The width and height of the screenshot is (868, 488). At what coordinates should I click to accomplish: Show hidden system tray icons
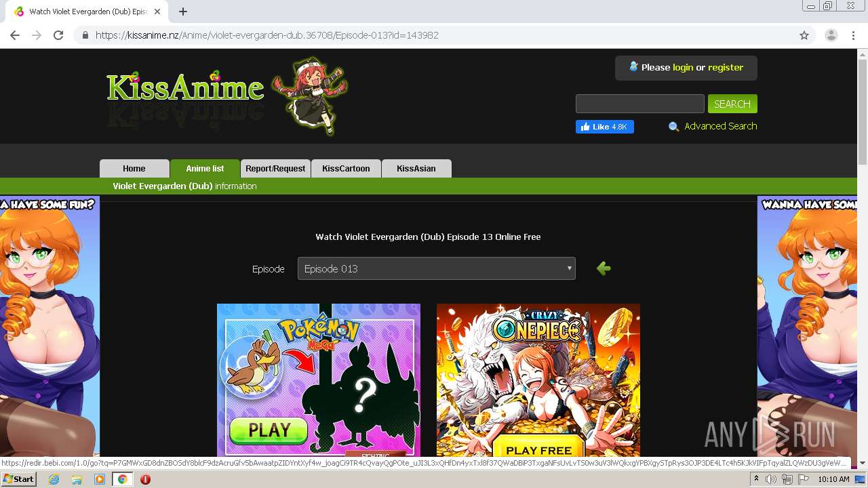[757, 479]
